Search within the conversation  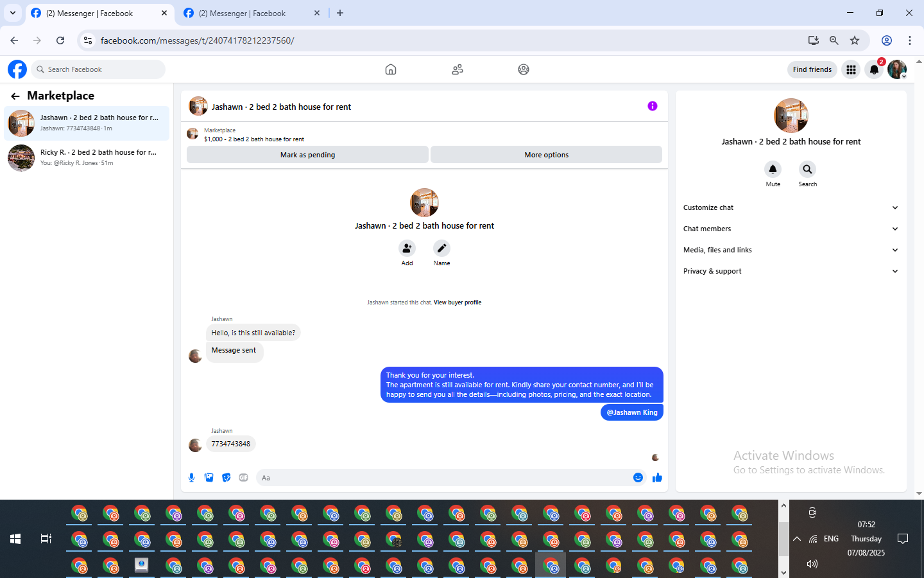point(807,169)
